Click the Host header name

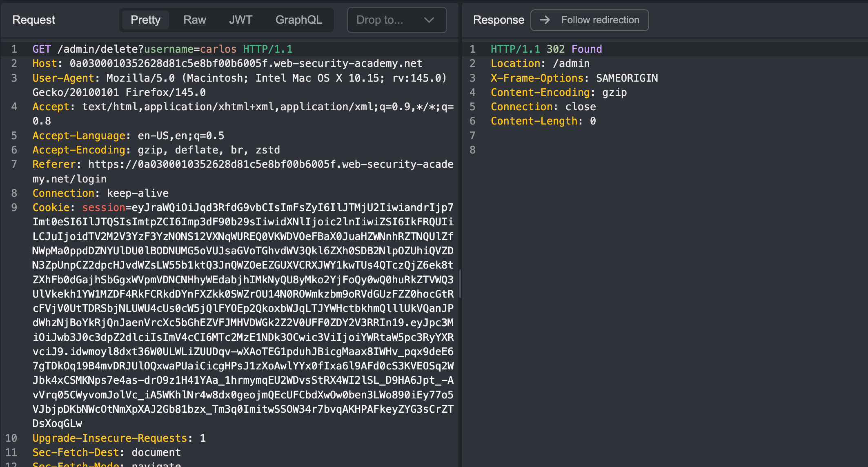(x=45, y=64)
